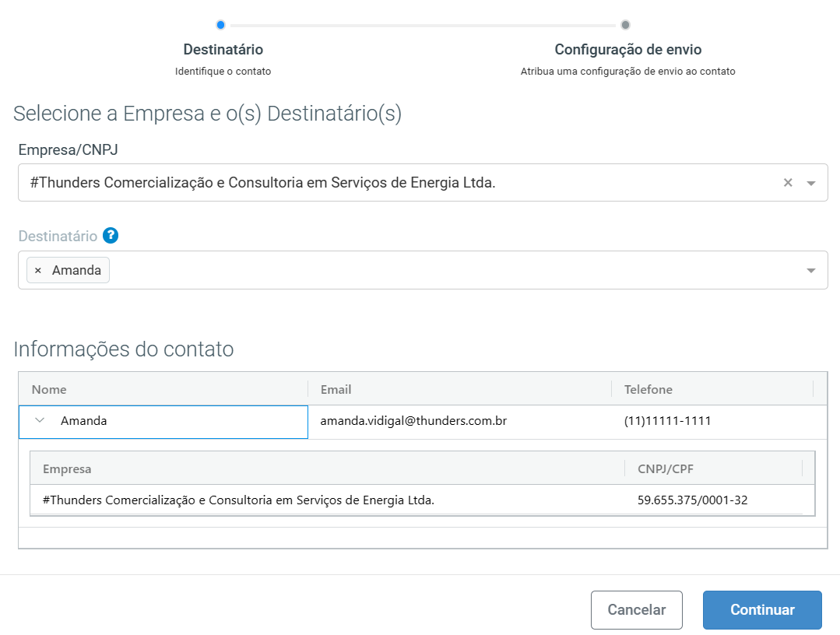Screen dimensions: 840x635
Task: Collapse Amanda's contact details chevron
Action: click(x=38, y=419)
